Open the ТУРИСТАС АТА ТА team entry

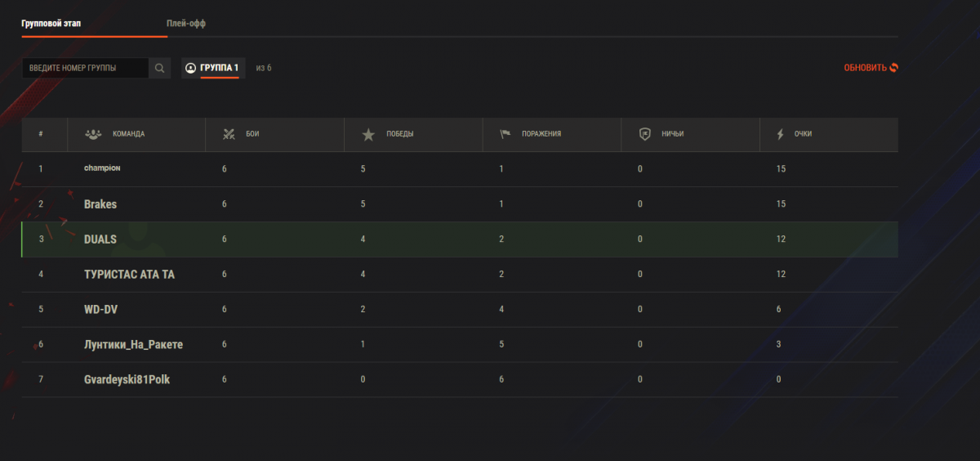(129, 275)
